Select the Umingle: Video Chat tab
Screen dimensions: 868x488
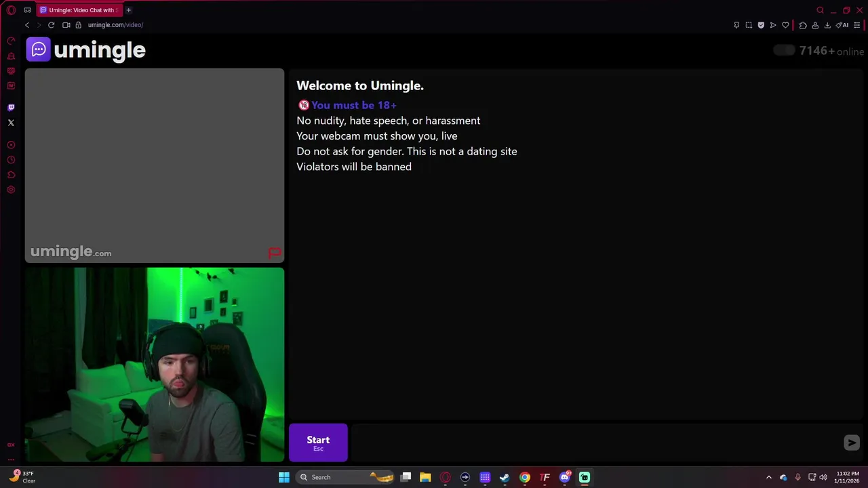[x=79, y=10]
